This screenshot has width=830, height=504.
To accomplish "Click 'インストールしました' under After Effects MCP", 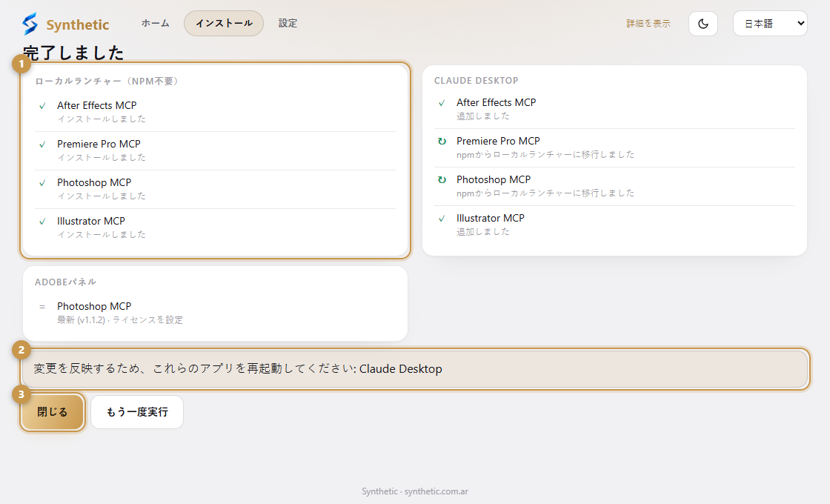I will tap(102, 119).
